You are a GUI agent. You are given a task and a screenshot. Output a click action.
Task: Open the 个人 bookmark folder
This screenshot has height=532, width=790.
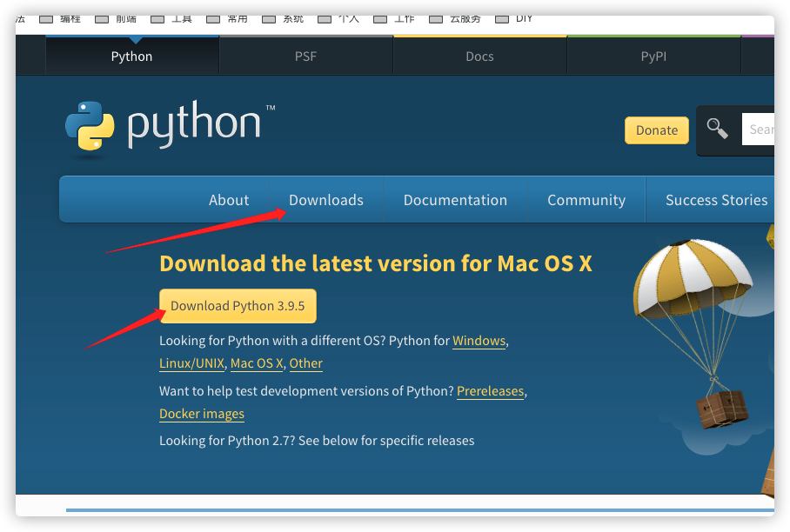point(339,19)
